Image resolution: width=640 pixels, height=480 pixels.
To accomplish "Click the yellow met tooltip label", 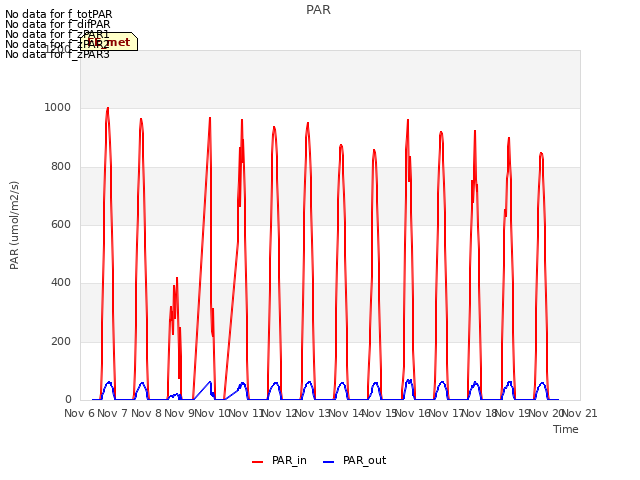I will click(109, 42).
